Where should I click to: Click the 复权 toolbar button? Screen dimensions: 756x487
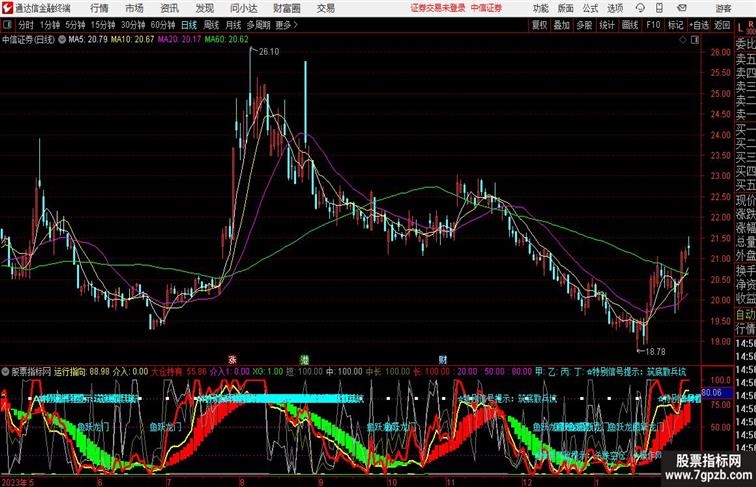tap(540, 25)
